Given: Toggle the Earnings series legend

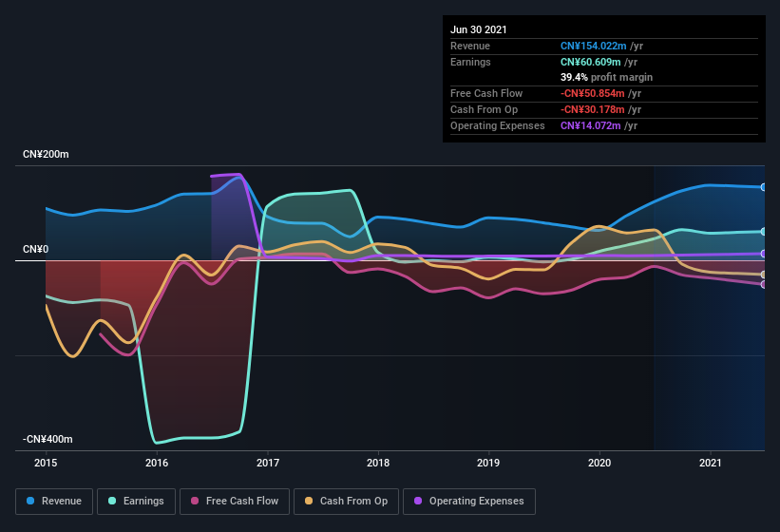Looking at the screenshot, I should tap(136, 502).
